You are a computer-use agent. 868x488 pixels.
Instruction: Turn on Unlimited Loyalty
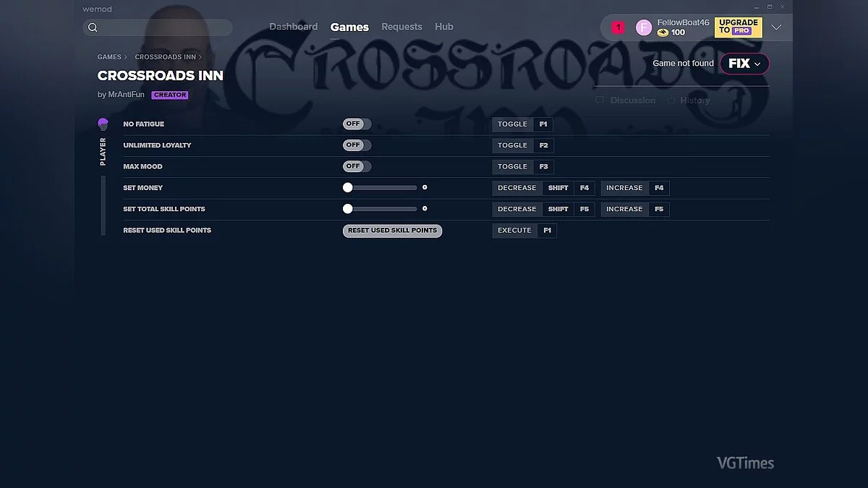356,145
